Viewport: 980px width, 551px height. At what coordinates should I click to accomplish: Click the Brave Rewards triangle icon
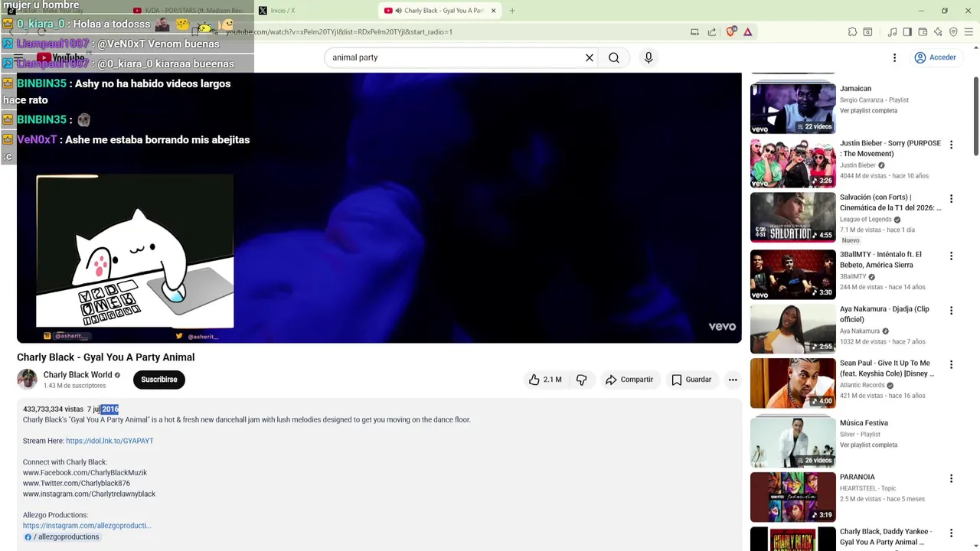point(747,32)
